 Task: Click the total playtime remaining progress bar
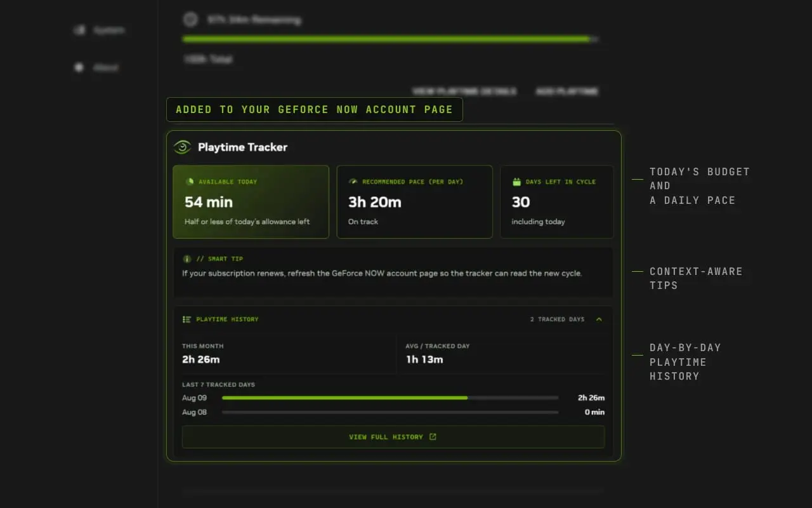coord(390,39)
